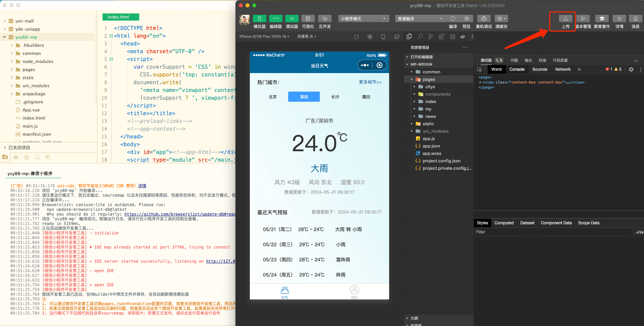Open DevTools settings gear icon
Viewport: 644px width, 326px height.
point(631,69)
